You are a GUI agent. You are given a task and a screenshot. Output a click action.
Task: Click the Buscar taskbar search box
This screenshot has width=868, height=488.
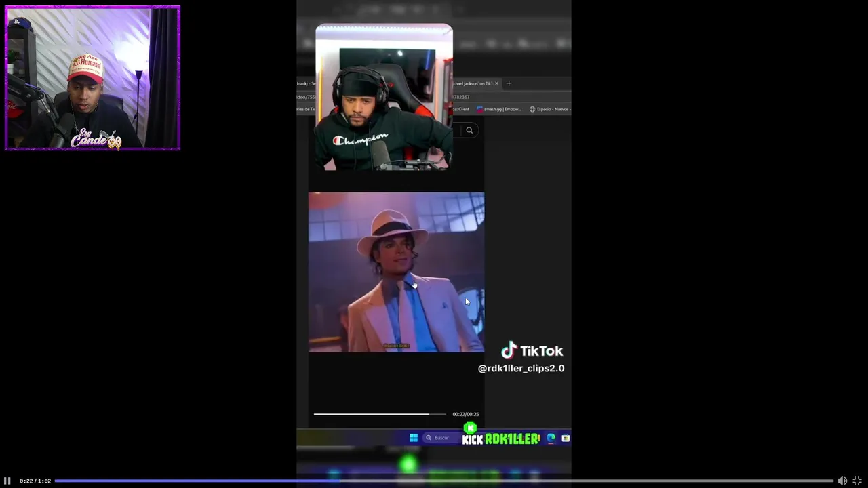(441, 438)
